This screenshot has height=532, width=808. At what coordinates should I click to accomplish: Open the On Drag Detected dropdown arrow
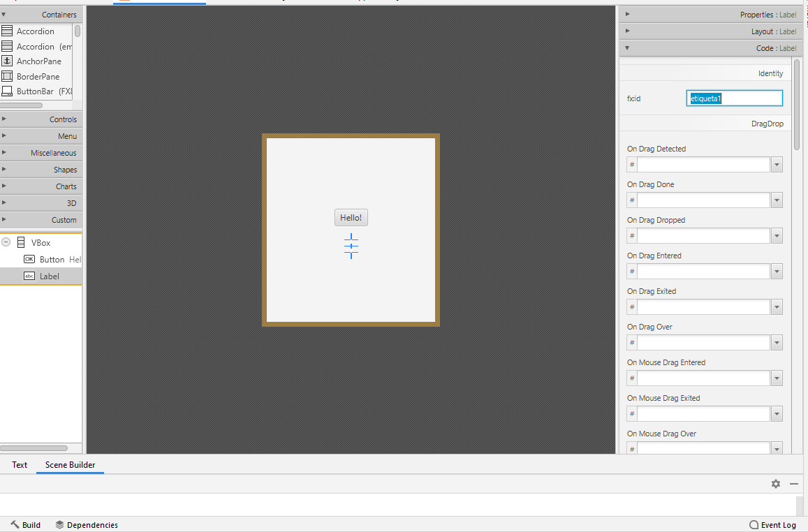tap(777, 165)
